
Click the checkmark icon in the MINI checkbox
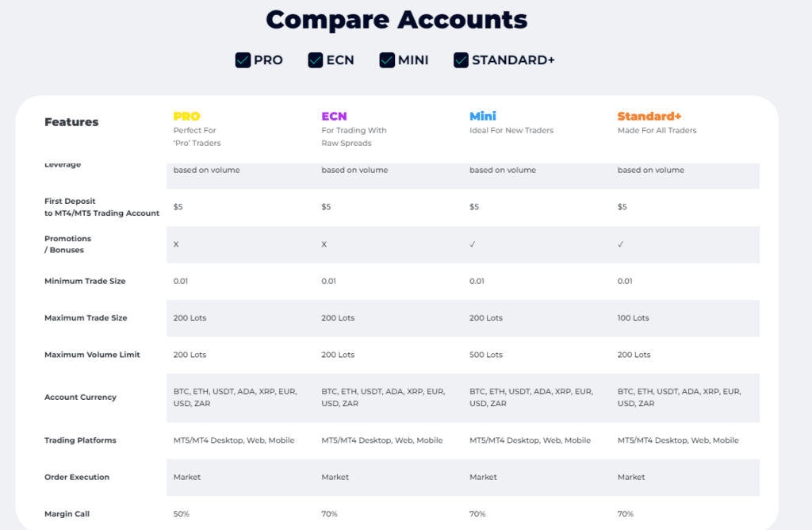coord(387,60)
